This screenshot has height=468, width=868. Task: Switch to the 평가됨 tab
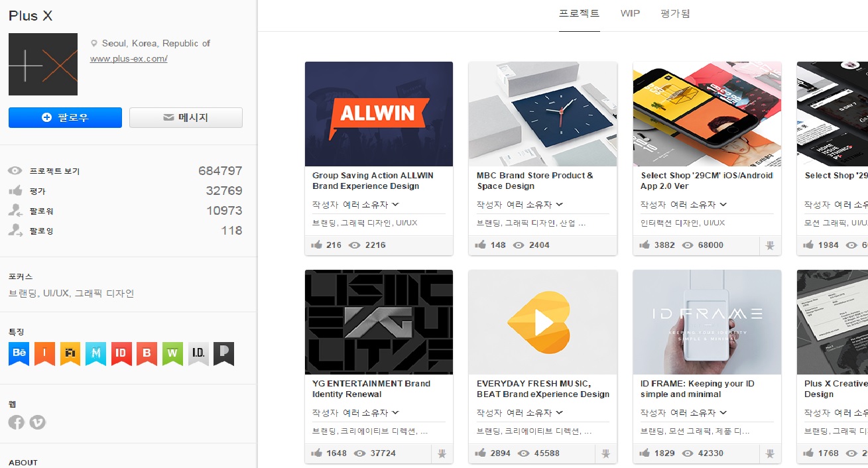tap(675, 13)
